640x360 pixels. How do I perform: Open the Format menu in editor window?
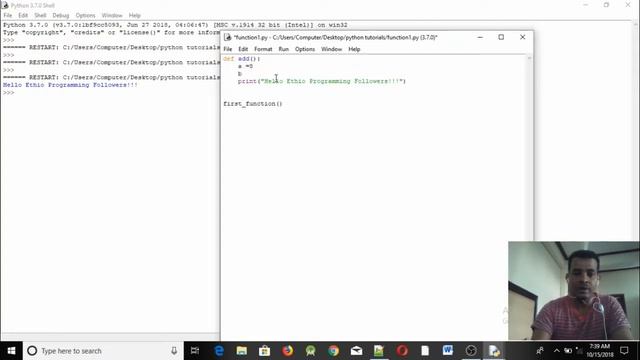263,49
